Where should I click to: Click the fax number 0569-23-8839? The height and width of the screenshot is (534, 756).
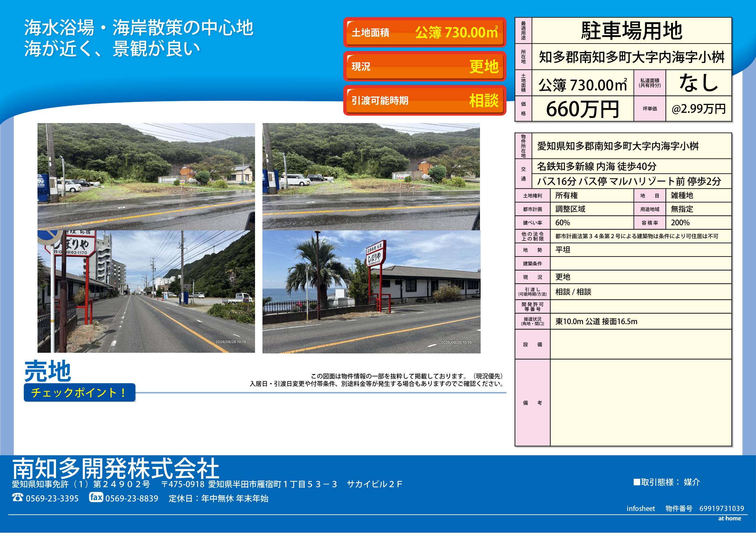click(132, 499)
